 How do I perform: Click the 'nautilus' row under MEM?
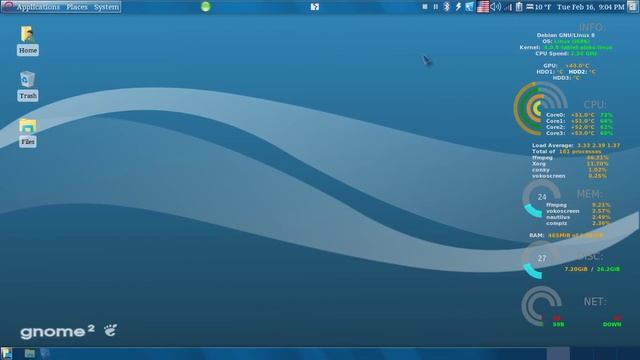click(578, 217)
